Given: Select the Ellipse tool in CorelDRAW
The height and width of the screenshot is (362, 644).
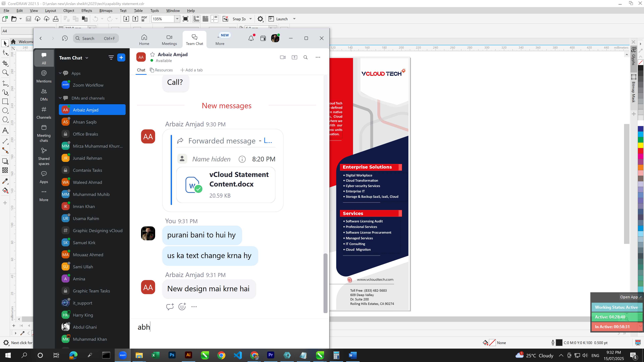Looking at the screenshot, I should coord(5,111).
